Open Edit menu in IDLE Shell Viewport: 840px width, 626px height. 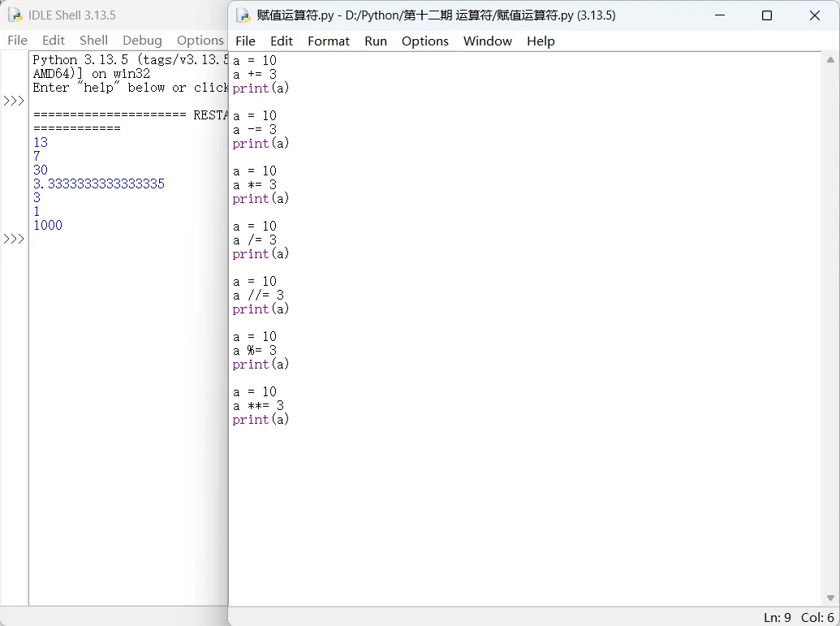click(54, 41)
